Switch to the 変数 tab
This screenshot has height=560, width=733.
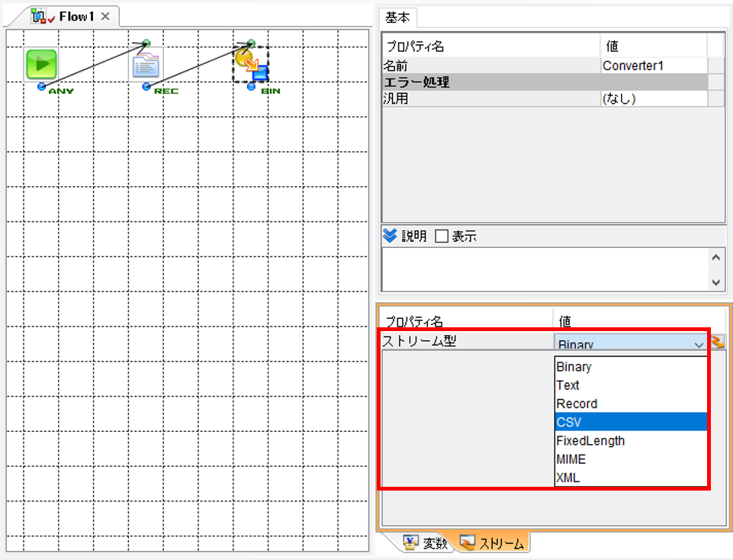[x=426, y=542]
